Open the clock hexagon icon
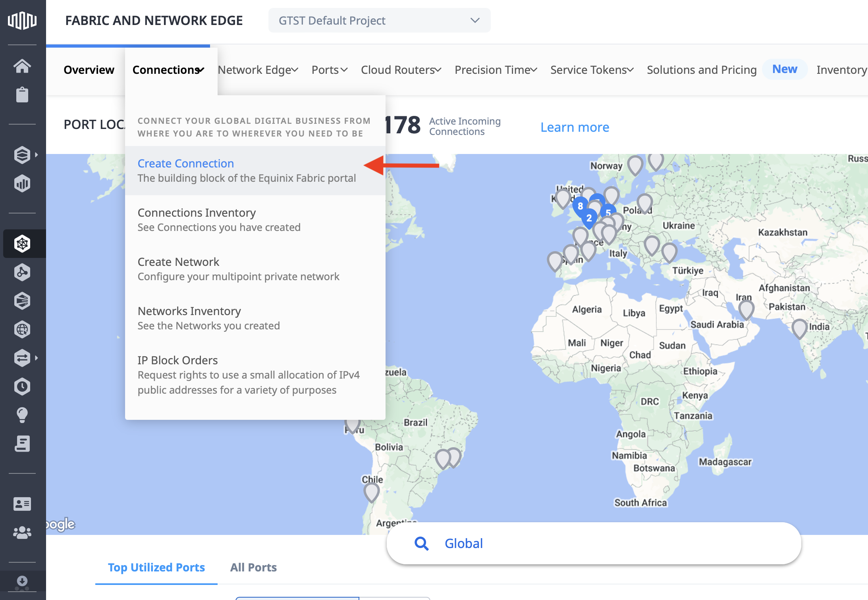 pos(22,387)
